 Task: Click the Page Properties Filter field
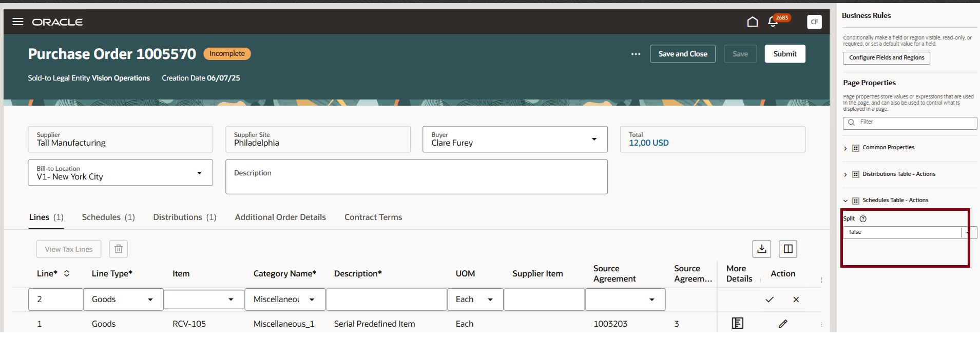click(910, 123)
